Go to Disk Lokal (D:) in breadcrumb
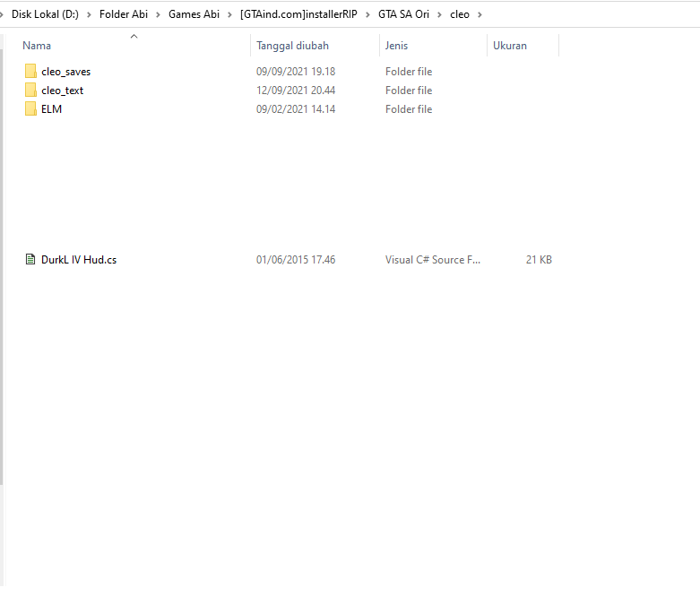This screenshot has width=700, height=596. 45,14
